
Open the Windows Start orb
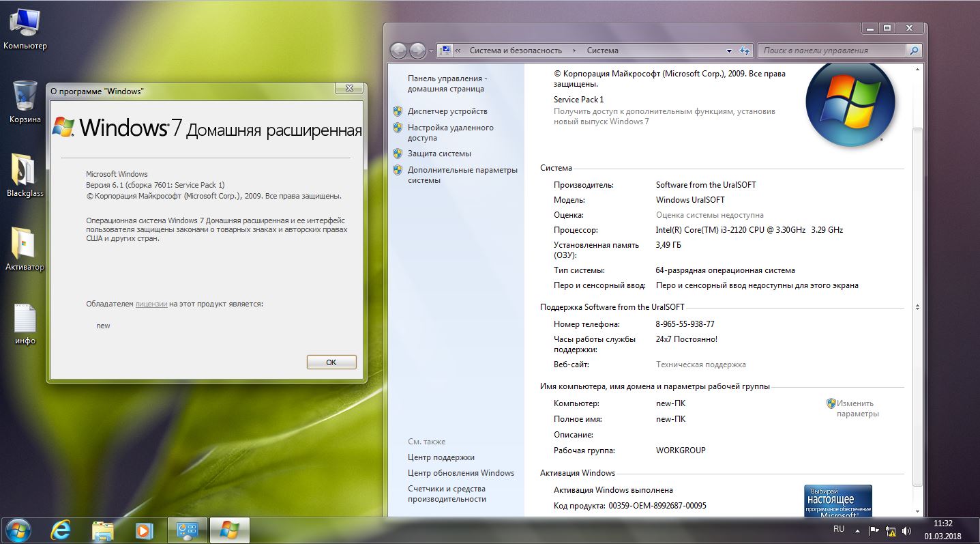pyautogui.click(x=18, y=530)
